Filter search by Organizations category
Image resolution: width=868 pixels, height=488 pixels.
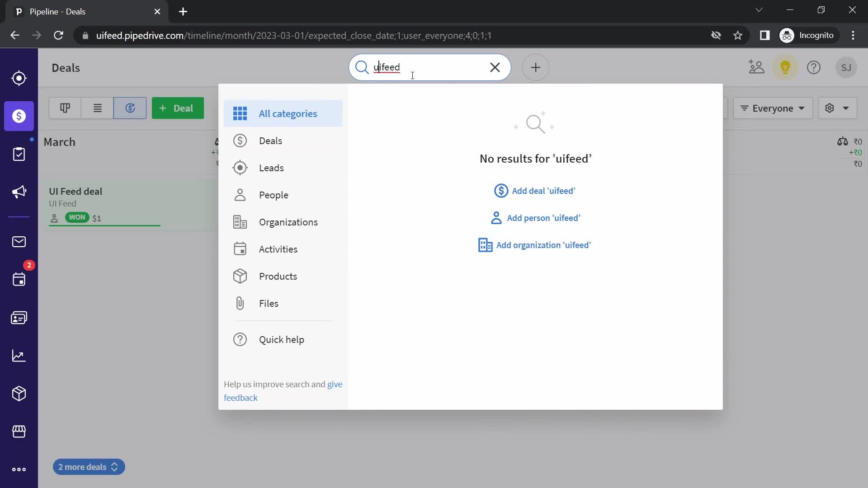pos(283,222)
